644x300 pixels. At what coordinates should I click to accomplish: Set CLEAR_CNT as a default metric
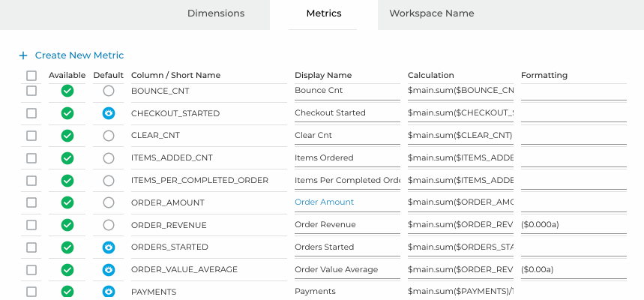109,136
